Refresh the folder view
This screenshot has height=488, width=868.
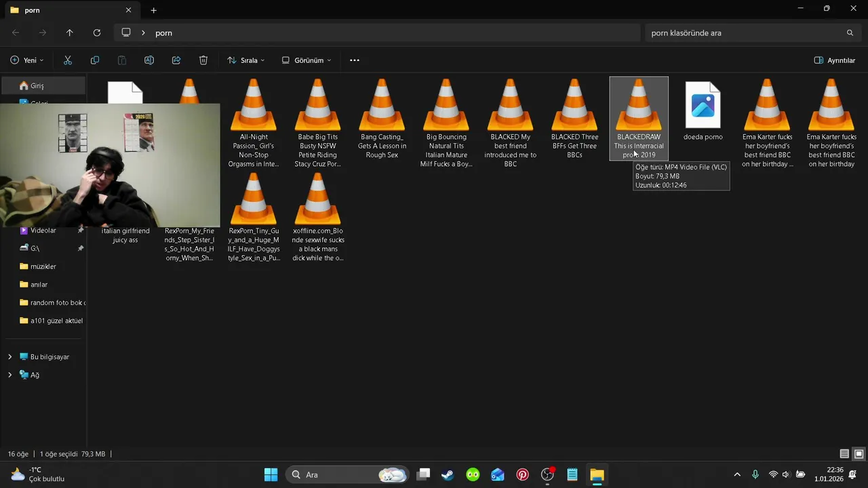point(97,33)
